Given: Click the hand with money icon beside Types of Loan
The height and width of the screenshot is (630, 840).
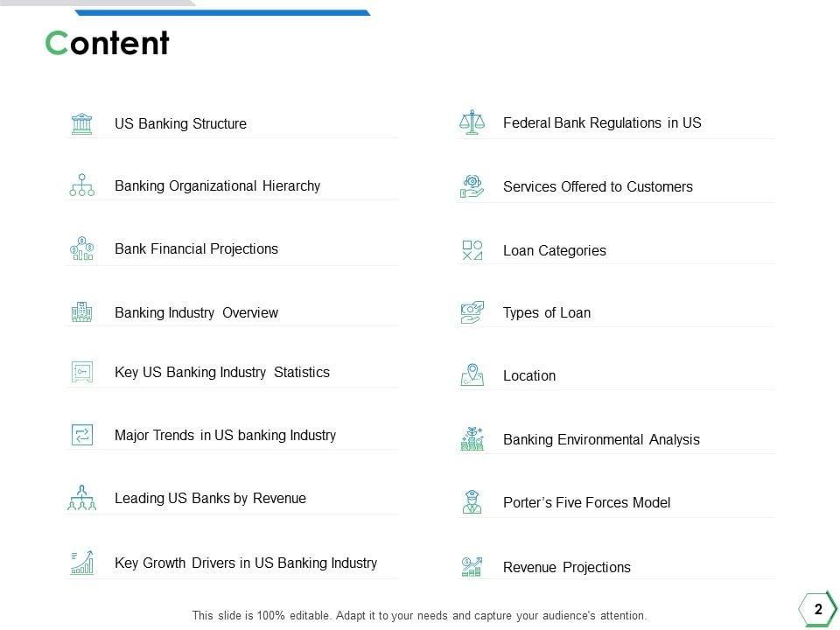Looking at the screenshot, I should click(x=472, y=312).
